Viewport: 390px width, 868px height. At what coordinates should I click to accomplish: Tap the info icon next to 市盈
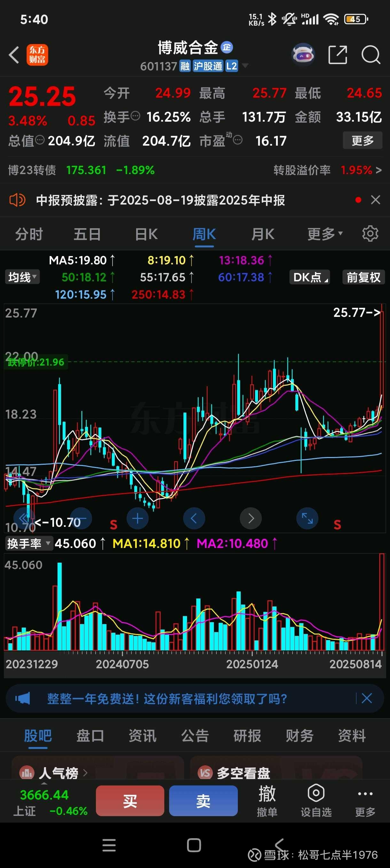point(238,140)
